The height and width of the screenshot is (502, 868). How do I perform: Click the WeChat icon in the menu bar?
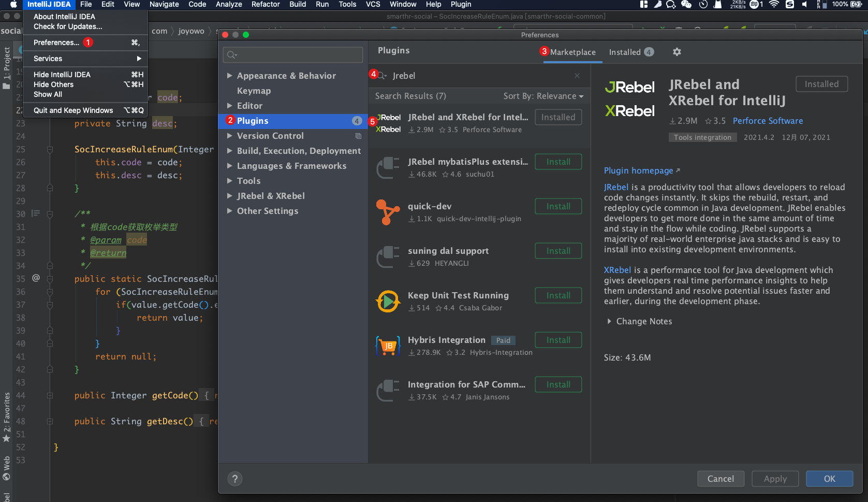point(686,4)
